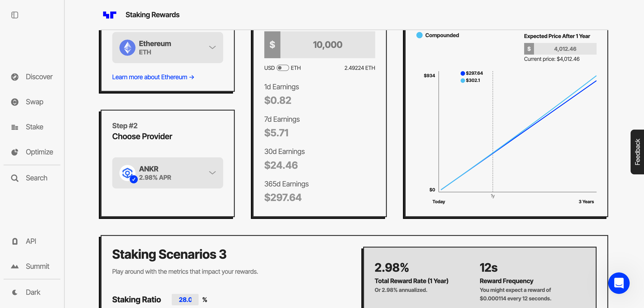The width and height of the screenshot is (644, 308).
Task: Click the ANKR provider icon
Action: (127, 172)
